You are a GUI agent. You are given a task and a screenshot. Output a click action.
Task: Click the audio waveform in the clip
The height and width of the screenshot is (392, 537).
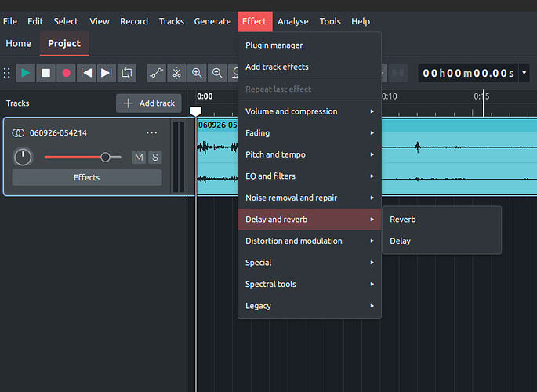coord(459,162)
